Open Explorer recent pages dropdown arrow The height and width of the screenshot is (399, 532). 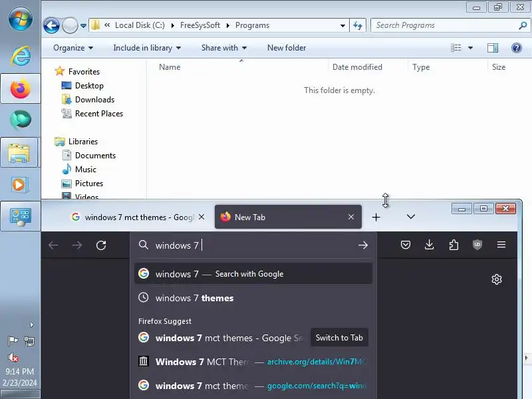pos(84,26)
